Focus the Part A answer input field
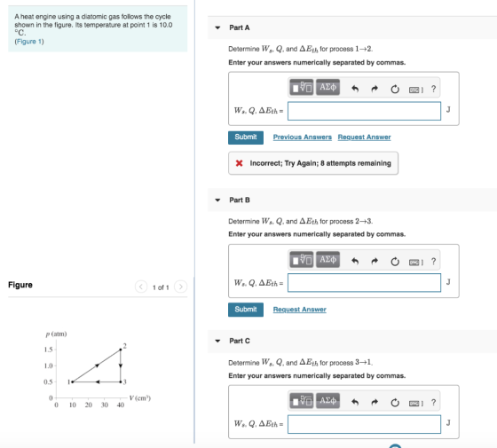The image size is (497, 448). coord(364,111)
